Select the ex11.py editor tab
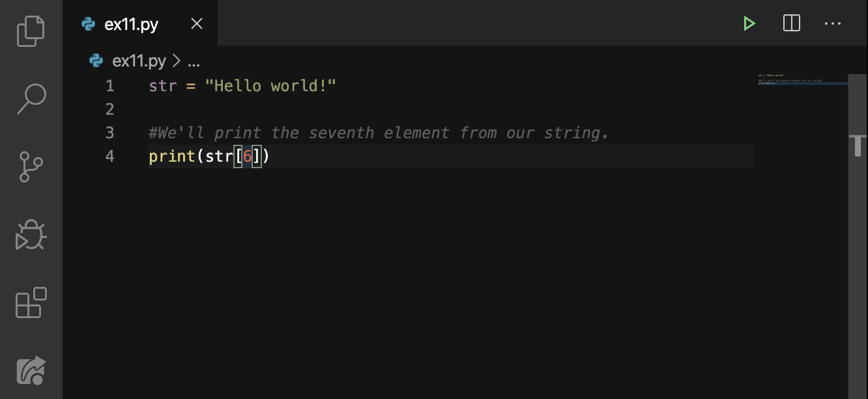868x399 pixels. point(130,23)
